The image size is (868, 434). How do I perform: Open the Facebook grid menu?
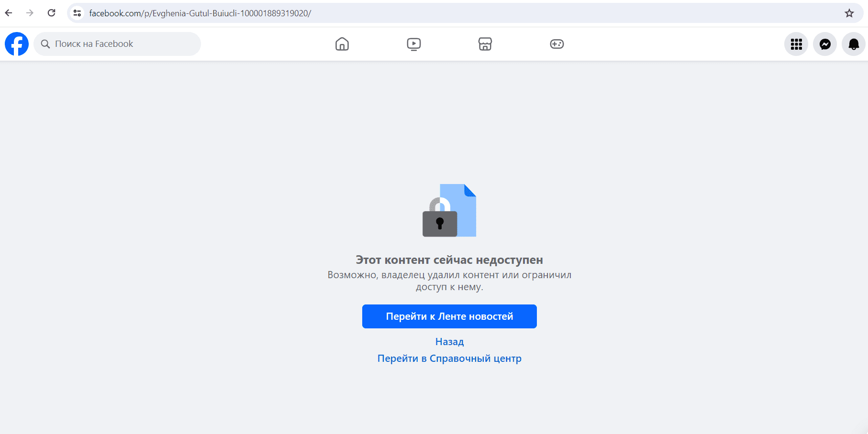(x=796, y=44)
